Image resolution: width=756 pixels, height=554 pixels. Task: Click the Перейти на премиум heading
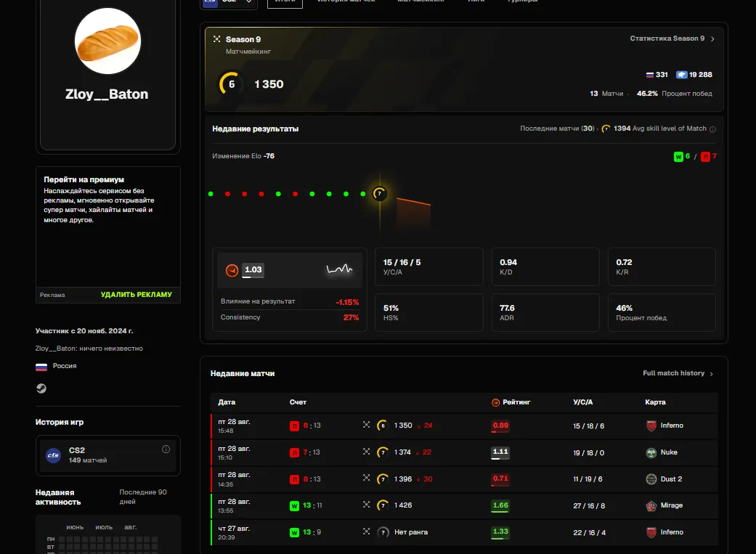(x=84, y=180)
